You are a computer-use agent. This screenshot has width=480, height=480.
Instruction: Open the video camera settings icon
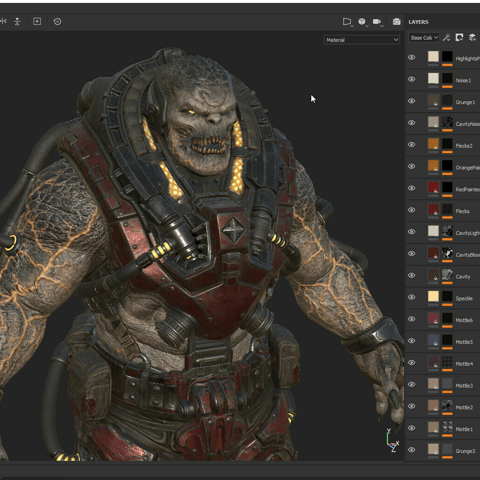(x=378, y=22)
